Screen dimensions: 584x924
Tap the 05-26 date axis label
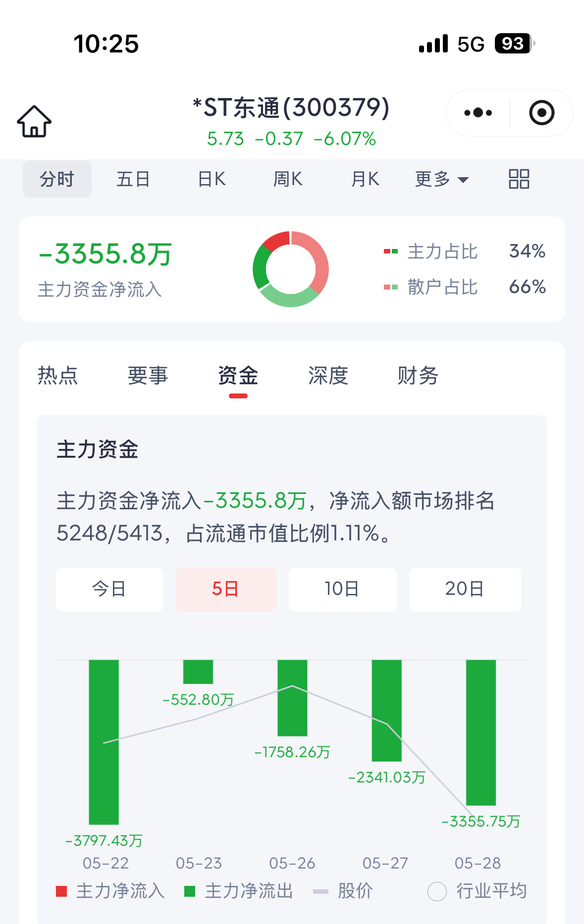[292, 864]
